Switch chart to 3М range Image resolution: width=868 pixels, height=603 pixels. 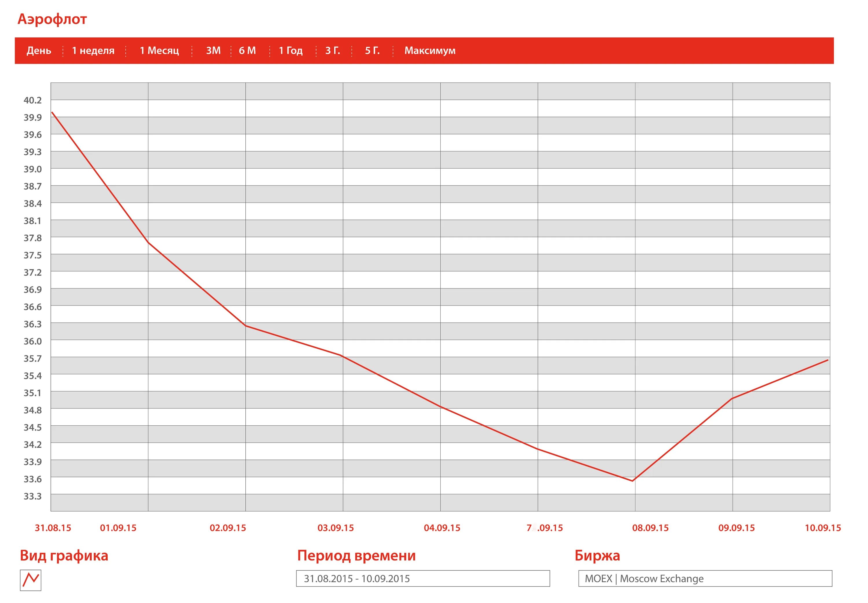click(x=213, y=51)
